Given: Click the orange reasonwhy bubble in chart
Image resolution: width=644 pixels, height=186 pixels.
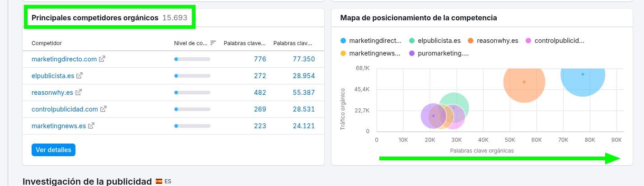Looking at the screenshot, I should tap(524, 82).
